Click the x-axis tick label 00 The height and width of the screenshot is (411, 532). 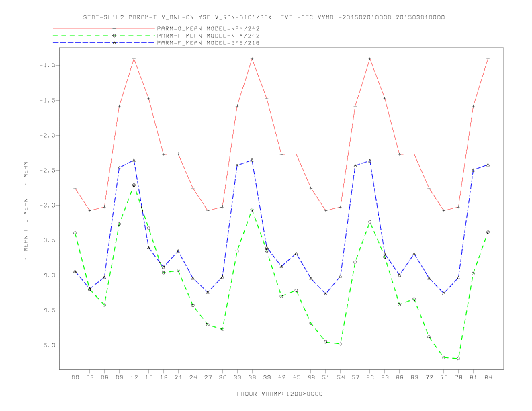(x=75, y=377)
